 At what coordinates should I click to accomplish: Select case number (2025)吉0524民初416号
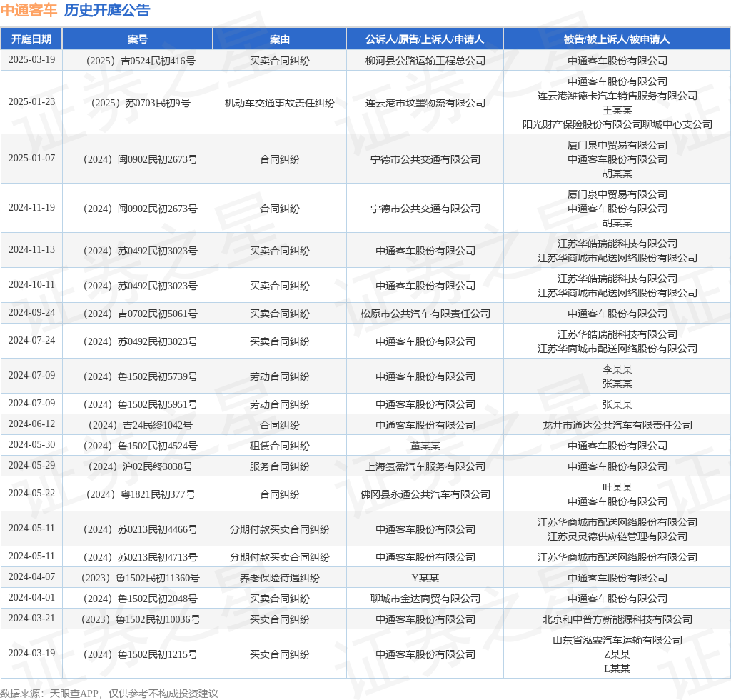tap(138, 61)
